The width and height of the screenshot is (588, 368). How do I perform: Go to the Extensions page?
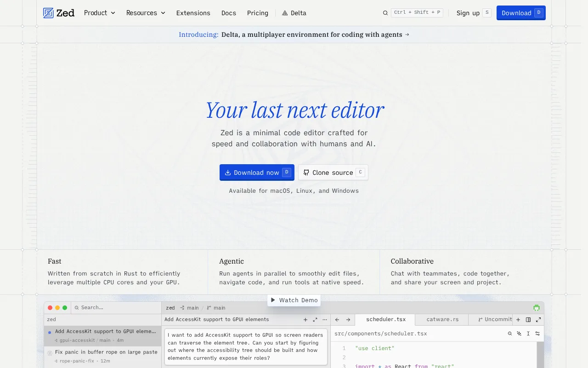click(193, 13)
